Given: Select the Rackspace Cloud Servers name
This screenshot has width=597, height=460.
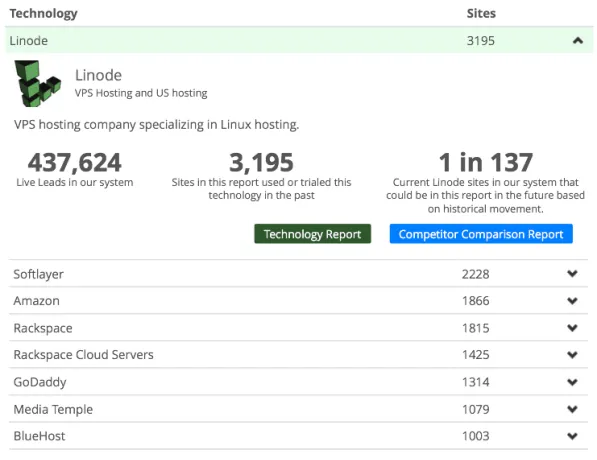Looking at the screenshot, I should (83, 355).
